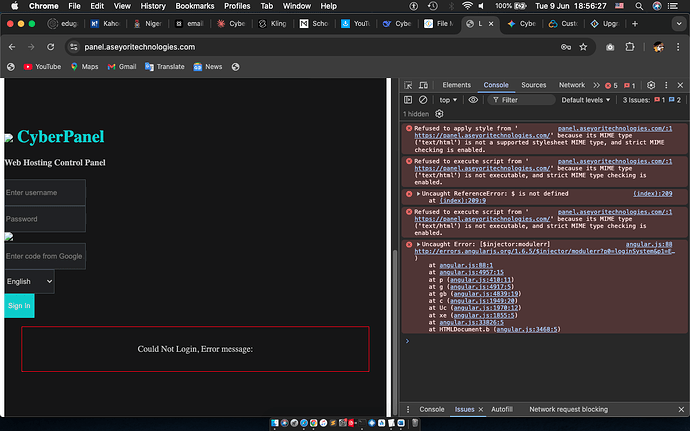The width and height of the screenshot is (690, 431).
Task: Open the News bookmark
Action: 208,67
